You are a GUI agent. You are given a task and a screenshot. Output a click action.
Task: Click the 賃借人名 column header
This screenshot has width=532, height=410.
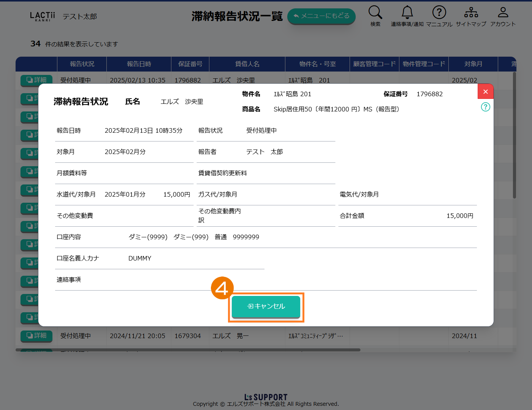coord(247,64)
